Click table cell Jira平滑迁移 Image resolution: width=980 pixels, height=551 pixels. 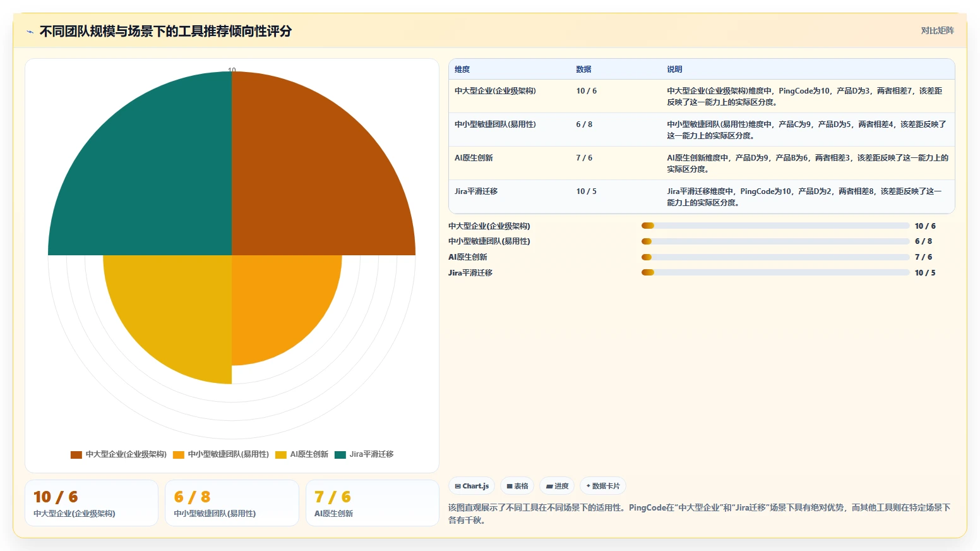point(476,191)
